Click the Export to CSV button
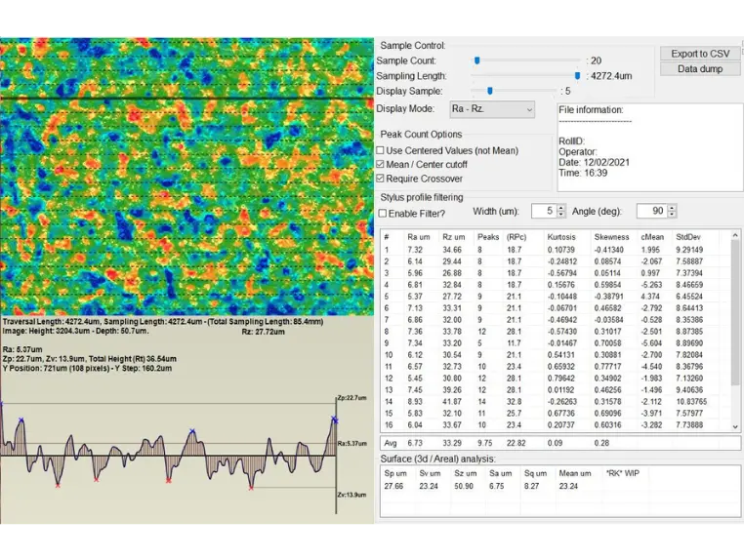Viewport: 744px width, 560px height. pyautogui.click(x=700, y=54)
